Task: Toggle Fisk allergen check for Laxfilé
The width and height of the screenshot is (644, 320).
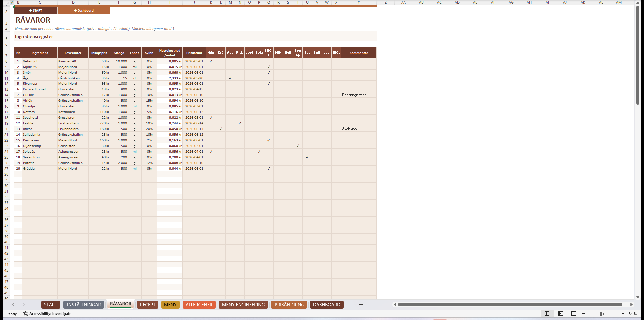Action: coord(240,123)
